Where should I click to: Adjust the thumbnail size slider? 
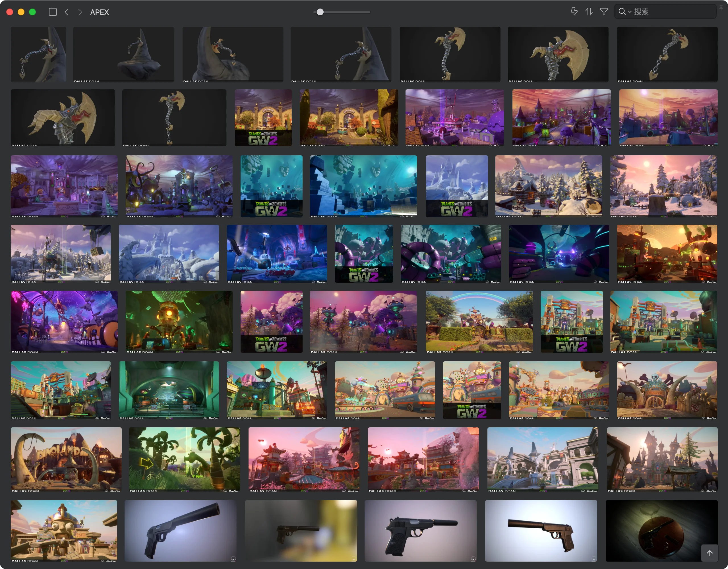pos(342,12)
